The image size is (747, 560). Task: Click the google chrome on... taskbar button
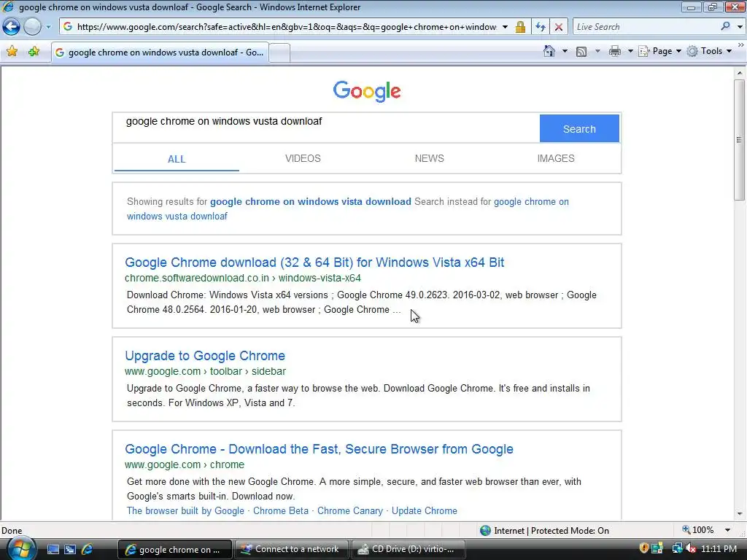tap(174, 549)
